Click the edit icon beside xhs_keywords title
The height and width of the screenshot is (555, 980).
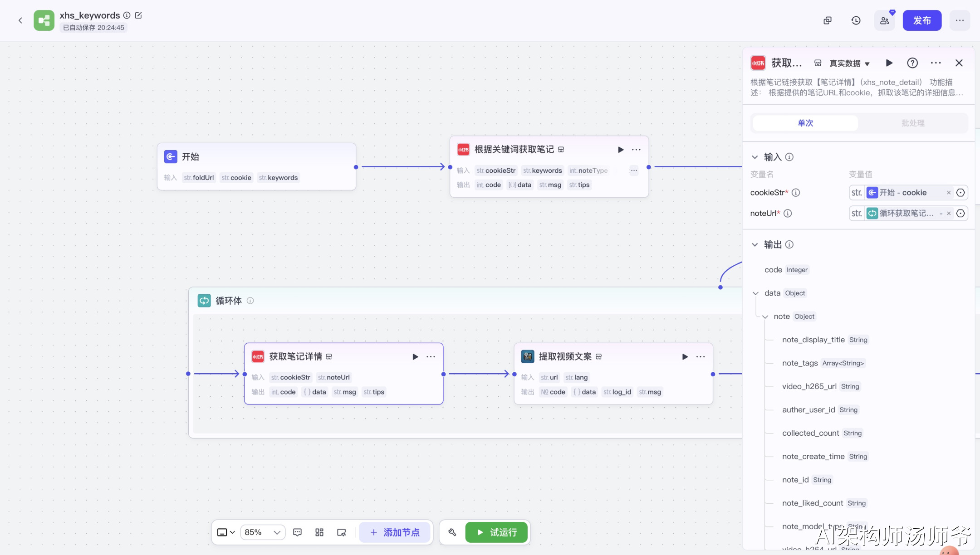139,15
